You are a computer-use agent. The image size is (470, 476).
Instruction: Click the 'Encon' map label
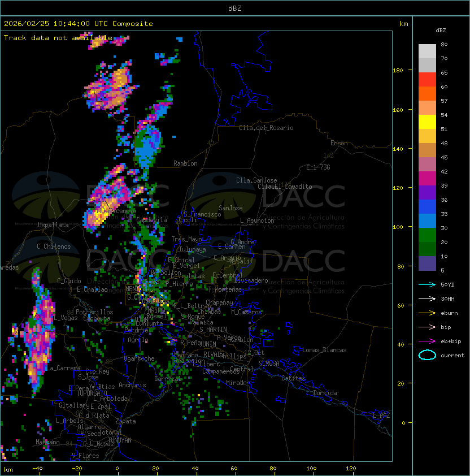(x=339, y=143)
